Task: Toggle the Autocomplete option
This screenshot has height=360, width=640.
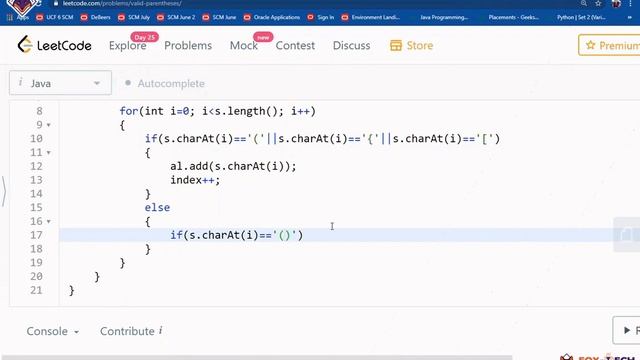Action: click(164, 83)
